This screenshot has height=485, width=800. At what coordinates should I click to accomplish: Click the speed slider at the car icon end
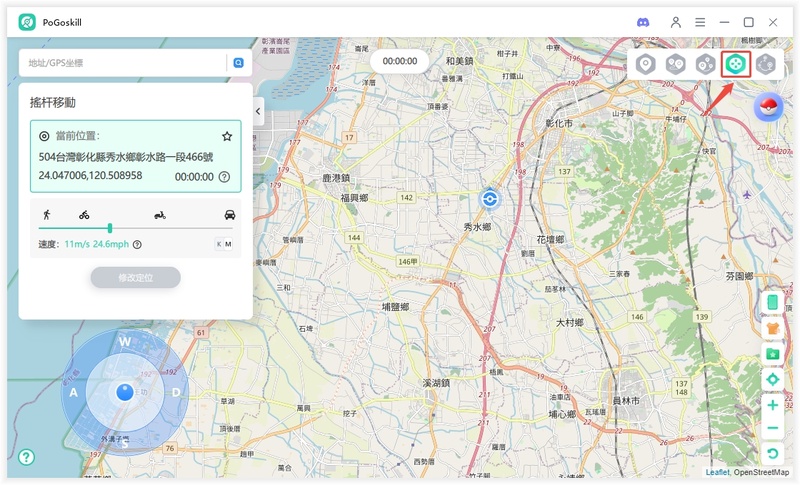click(x=230, y=228)
